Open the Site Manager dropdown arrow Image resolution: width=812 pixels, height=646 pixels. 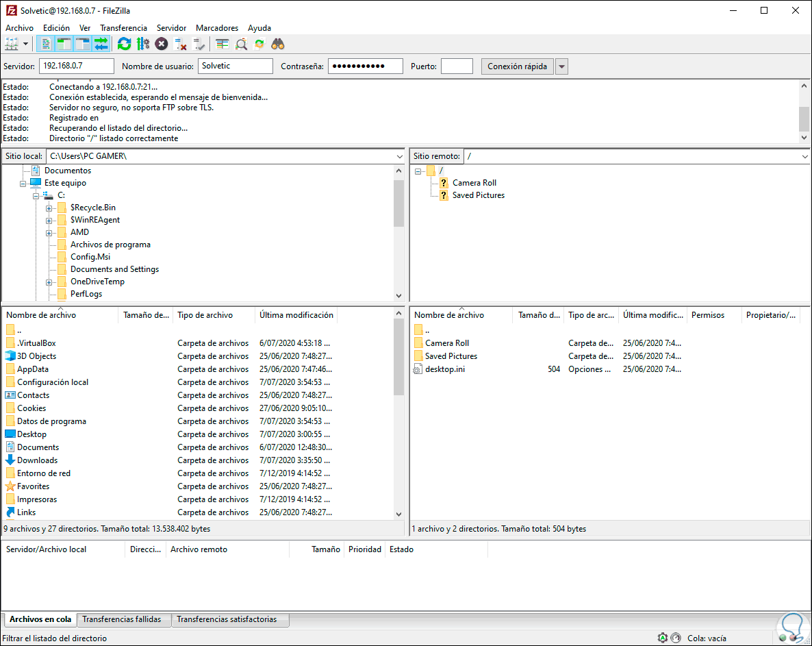(x=25, y=44)
